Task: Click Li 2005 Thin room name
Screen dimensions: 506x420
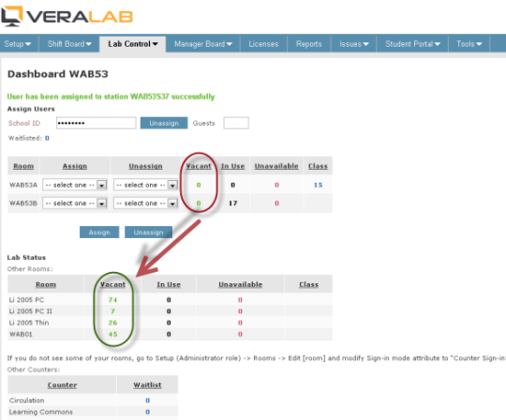Action: coord(29,322)
